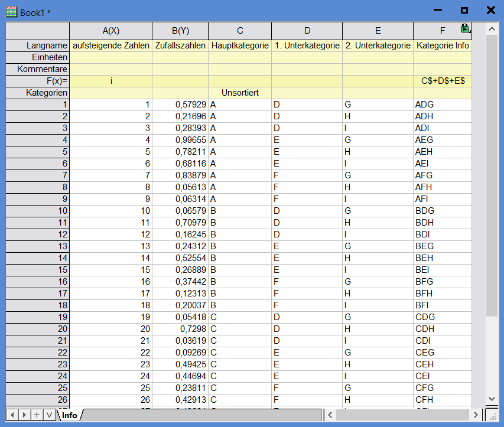504x427 pixels.
Task: Click the cell with value 0,99655
Action: [x=180, y=140]
